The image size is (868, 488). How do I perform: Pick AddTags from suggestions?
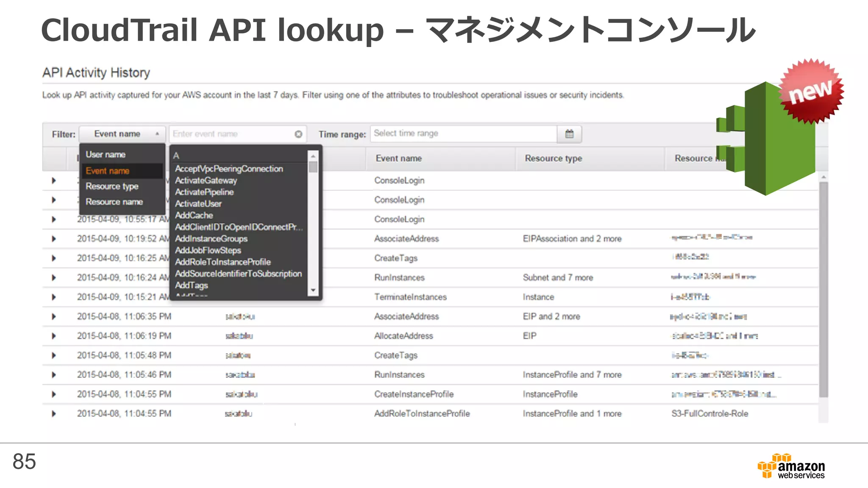191,286
